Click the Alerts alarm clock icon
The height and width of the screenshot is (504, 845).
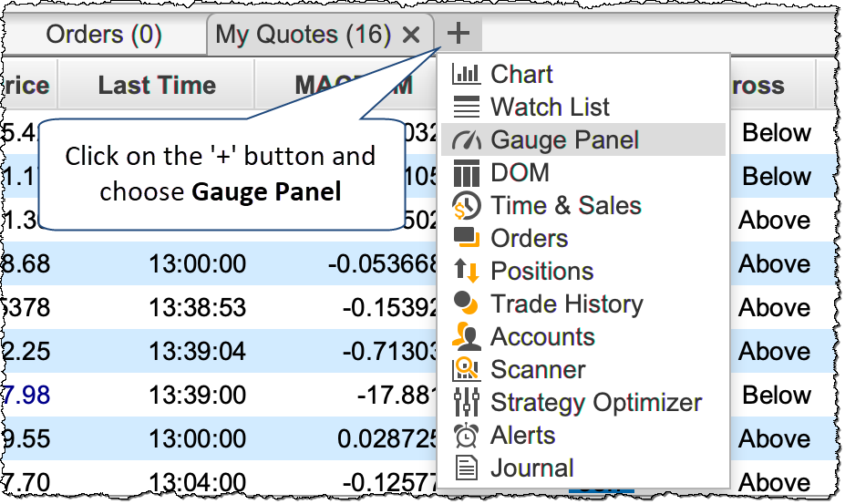[x=466, y=436]
